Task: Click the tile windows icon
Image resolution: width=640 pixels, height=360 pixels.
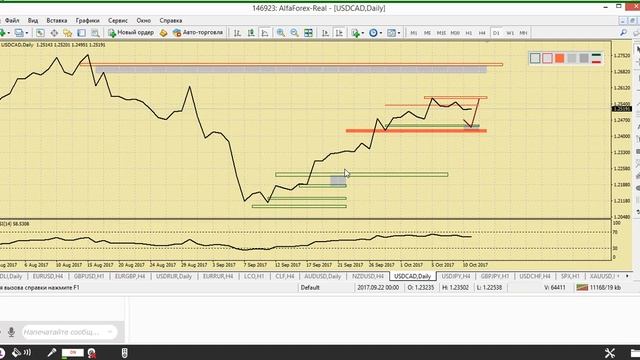Action: pyautogui.click(x=309, y=33)
